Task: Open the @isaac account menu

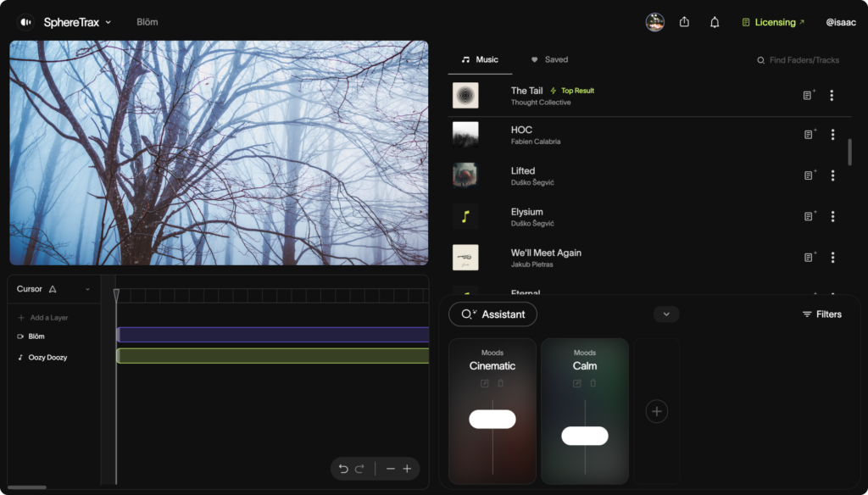Action: pos(841,22)
